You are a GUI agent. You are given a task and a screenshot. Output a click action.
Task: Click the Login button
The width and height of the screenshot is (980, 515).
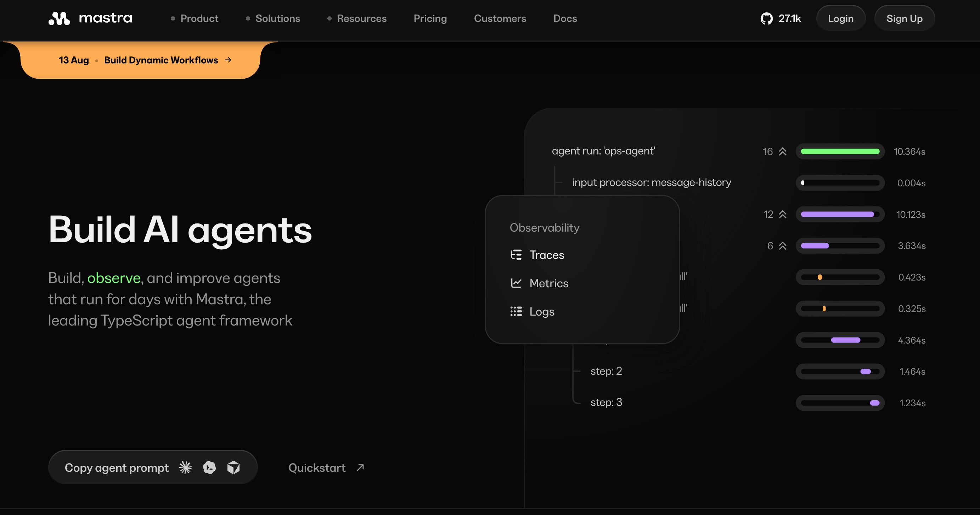841,18
